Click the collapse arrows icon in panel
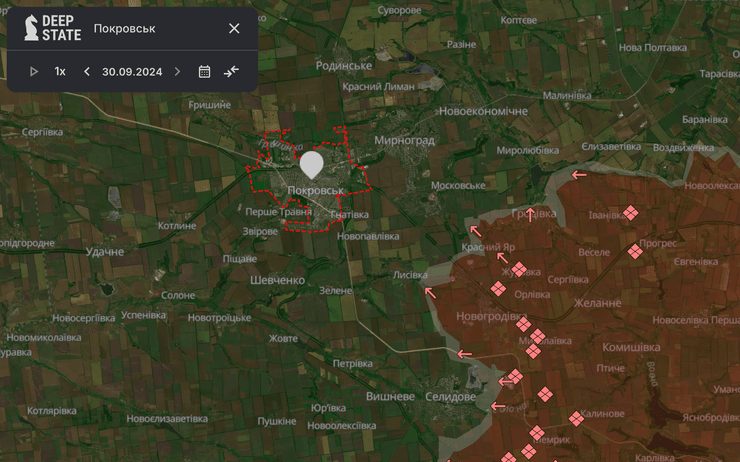Image resolution: width=740 pixels, height=462 pixels. (x=232, y=71)
